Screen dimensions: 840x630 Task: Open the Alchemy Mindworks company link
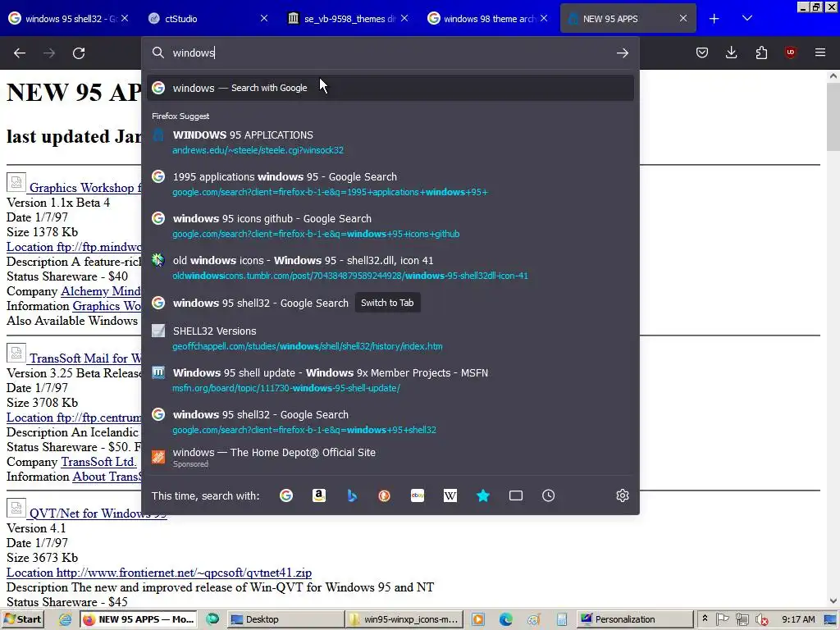101,291
